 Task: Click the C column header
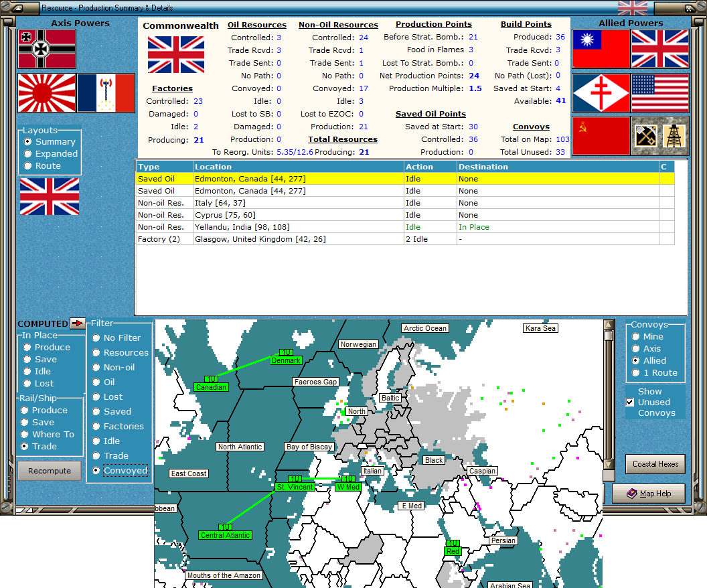pos(666,167)
